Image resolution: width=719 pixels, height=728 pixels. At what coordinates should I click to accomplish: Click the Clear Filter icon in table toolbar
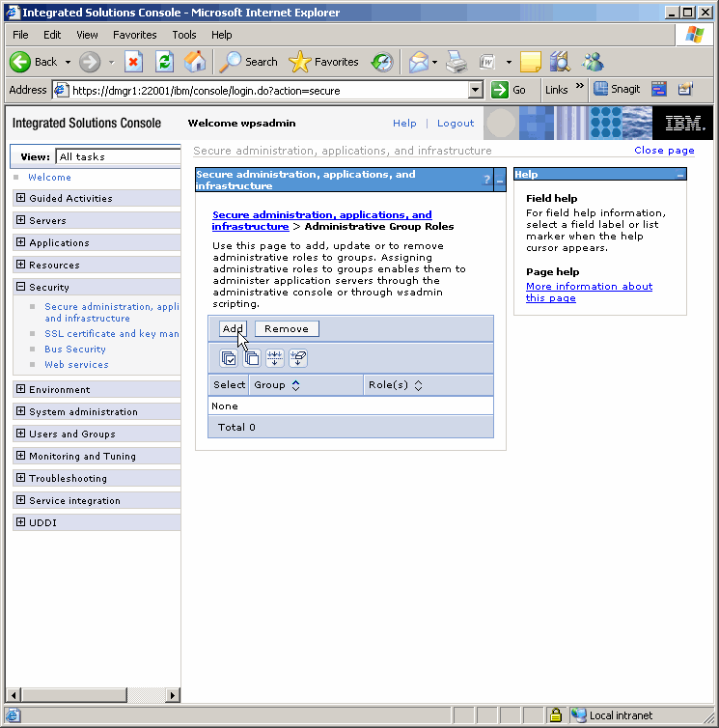(x=297, y=358)
